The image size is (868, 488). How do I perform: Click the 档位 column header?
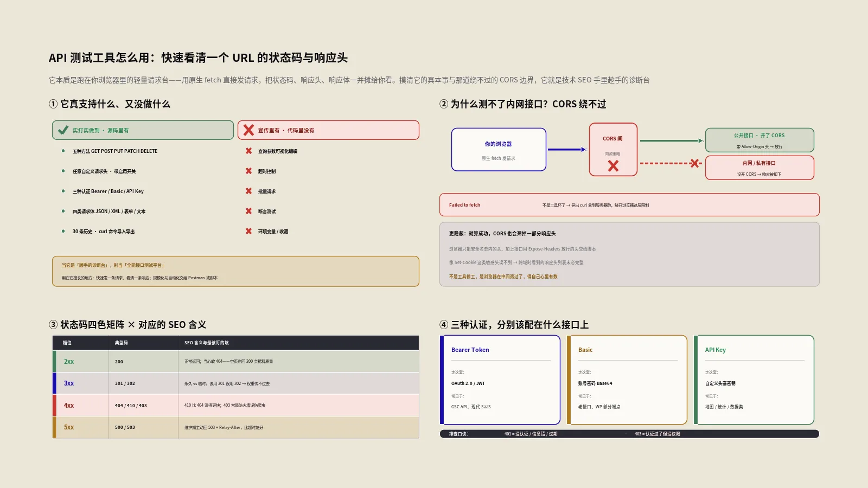point(67,343)
